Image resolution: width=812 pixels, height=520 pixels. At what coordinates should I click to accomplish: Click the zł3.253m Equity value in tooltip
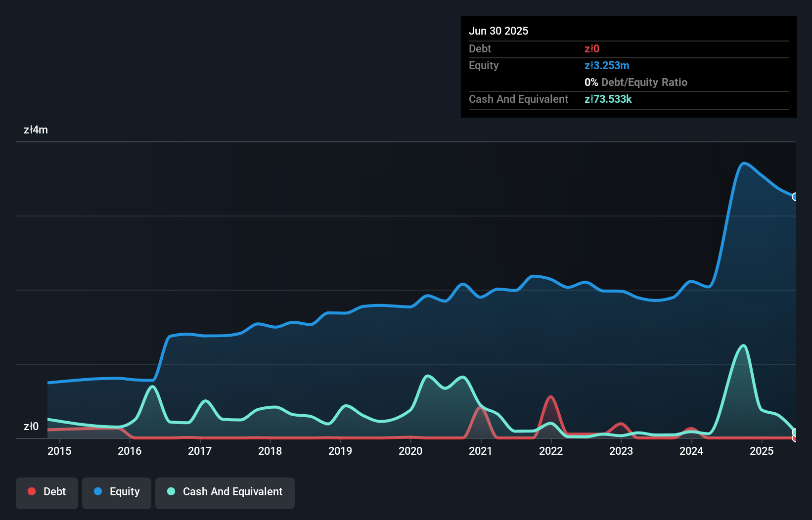click(x=607, y=66)
